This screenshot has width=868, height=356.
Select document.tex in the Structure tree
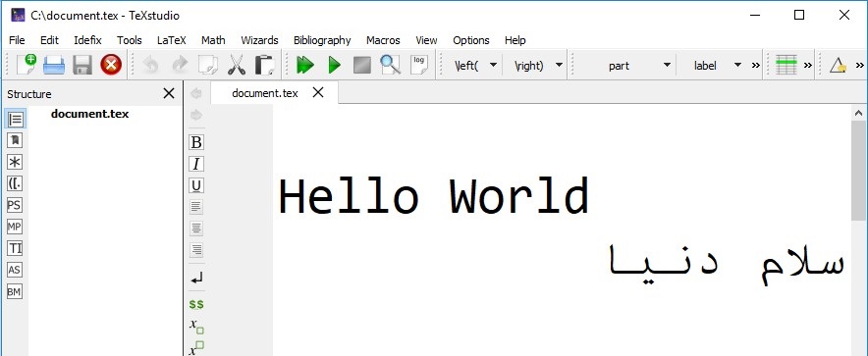pos(89,114)
